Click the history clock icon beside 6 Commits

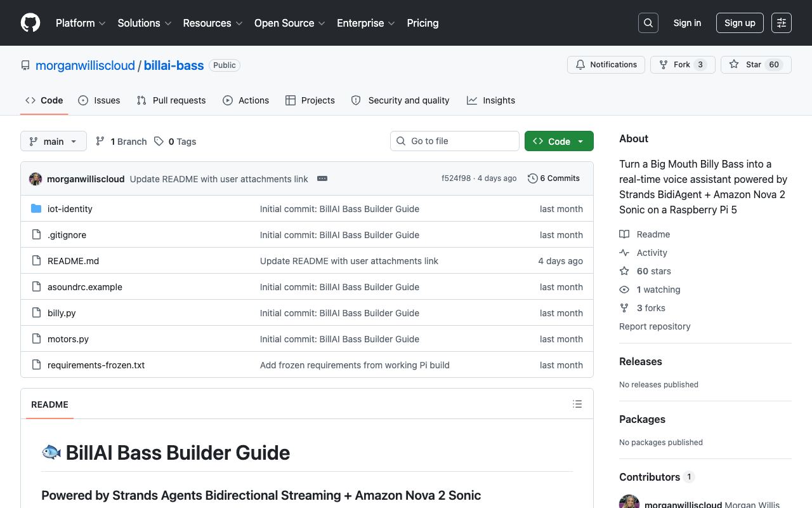pyautogui.click(x=533, y=178)
